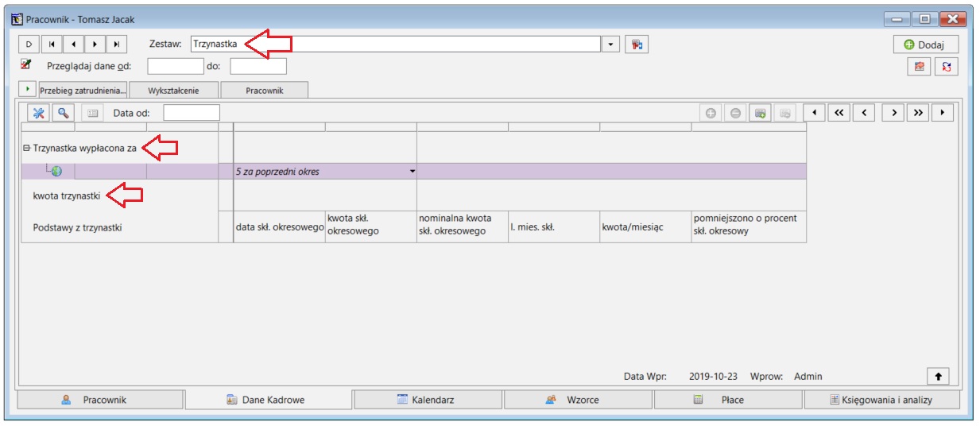Image resolution: width=980 pixels, height=426 pixels.
Task: Click the double left chevron button
Action: pyautogui.click(x=839, y=113)
